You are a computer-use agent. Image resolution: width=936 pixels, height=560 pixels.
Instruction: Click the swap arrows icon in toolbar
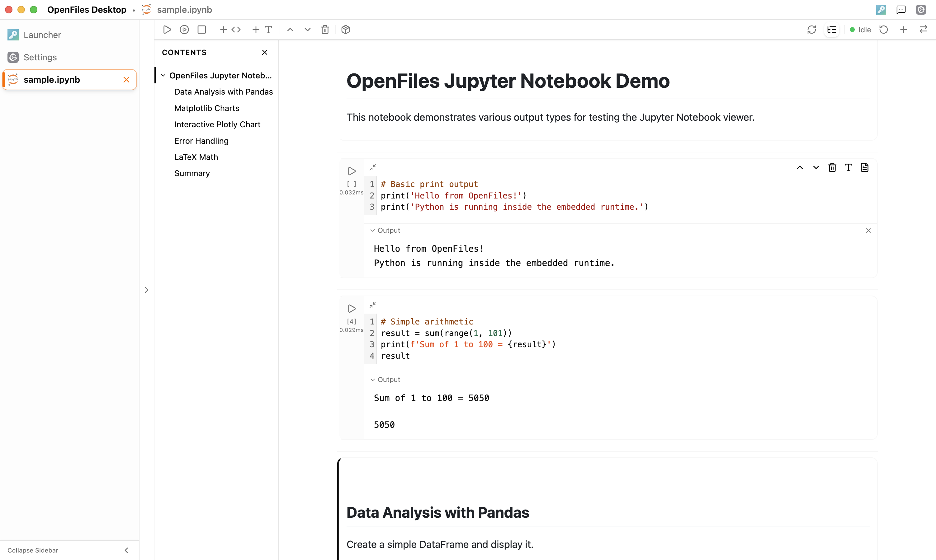[924, 30]
